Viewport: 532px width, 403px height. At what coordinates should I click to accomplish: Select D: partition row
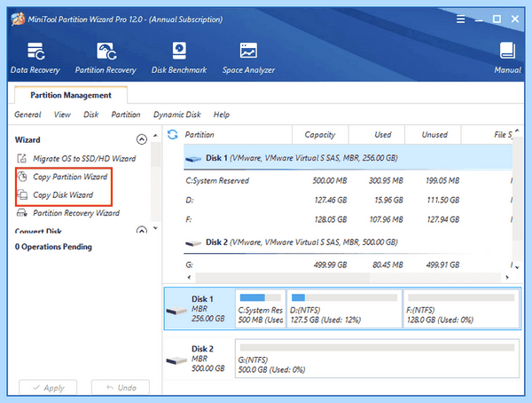[348, 200]
